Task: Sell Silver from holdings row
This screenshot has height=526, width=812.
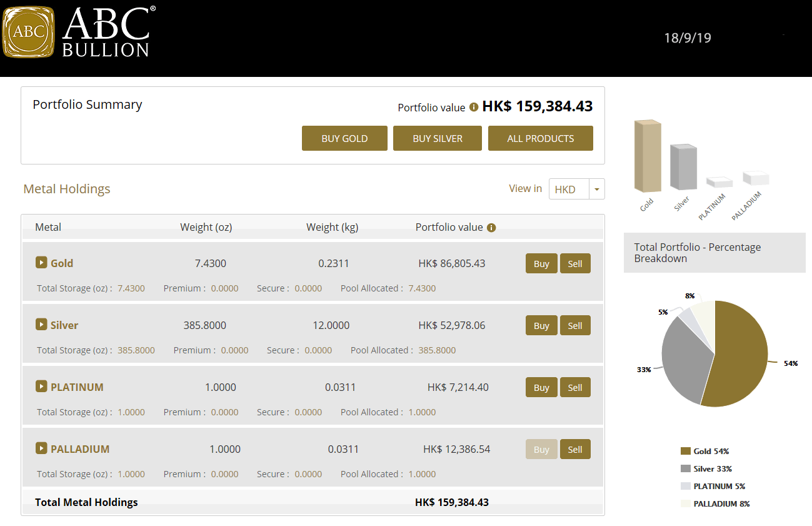Action: click(x=575, y=325)
